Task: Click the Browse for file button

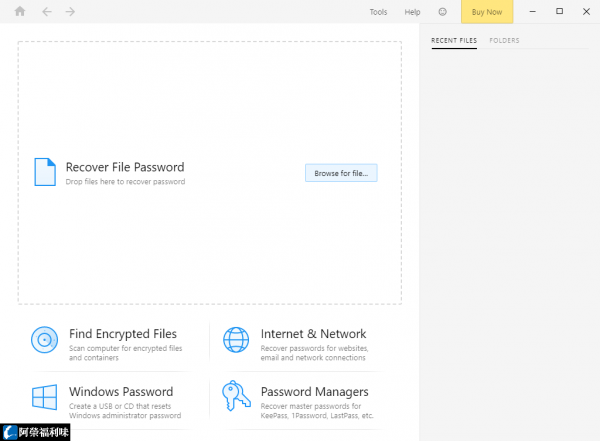Action: [341, 173]
